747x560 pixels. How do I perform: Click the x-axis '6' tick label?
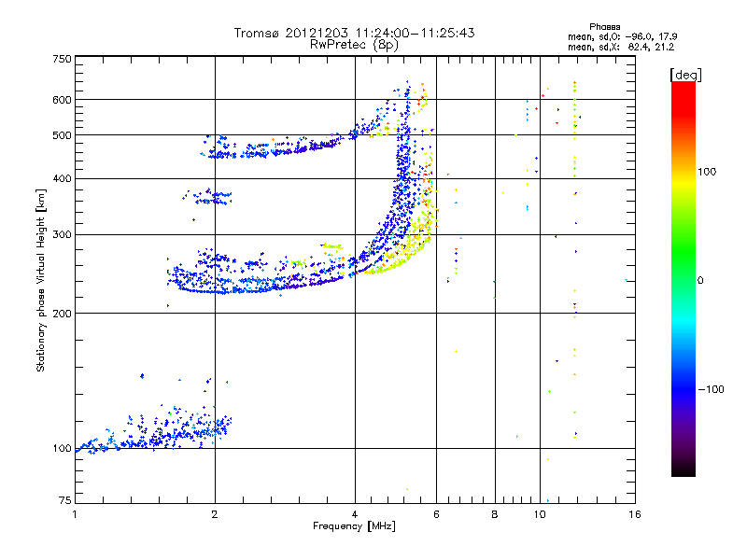(436, 514)
